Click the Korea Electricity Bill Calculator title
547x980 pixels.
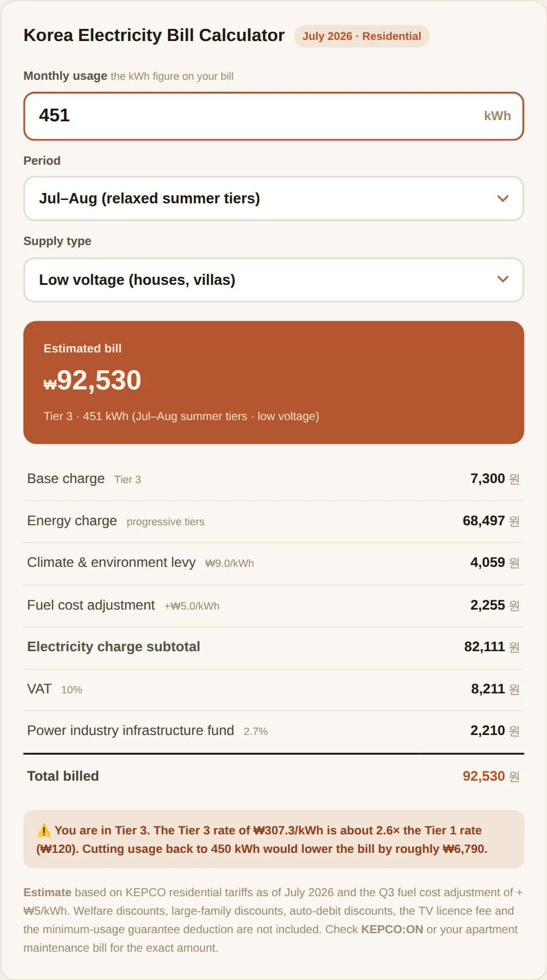[154, 35]
